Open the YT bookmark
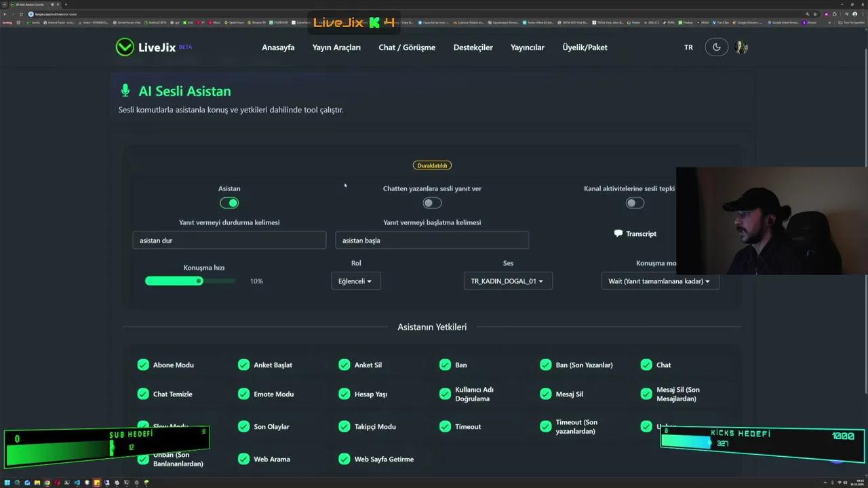Image resolution: width=868 pixels, height=488 pixels. [200, 22]
